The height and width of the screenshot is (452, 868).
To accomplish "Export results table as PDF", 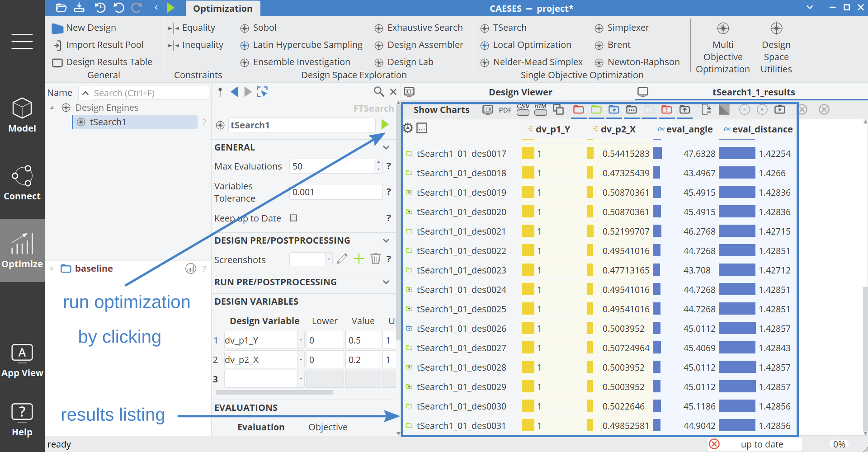I will pyautogui.click(x=505, y=110).
